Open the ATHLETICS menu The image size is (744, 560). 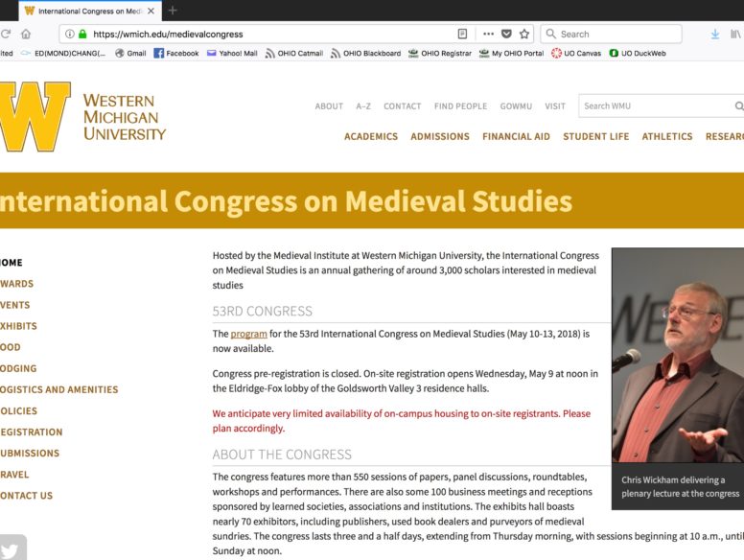point(667,137)
